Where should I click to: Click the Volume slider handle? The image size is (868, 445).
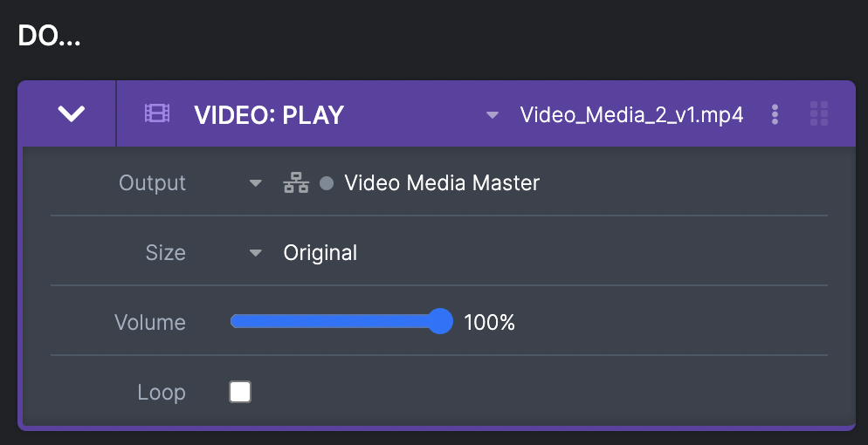[441, 322]
